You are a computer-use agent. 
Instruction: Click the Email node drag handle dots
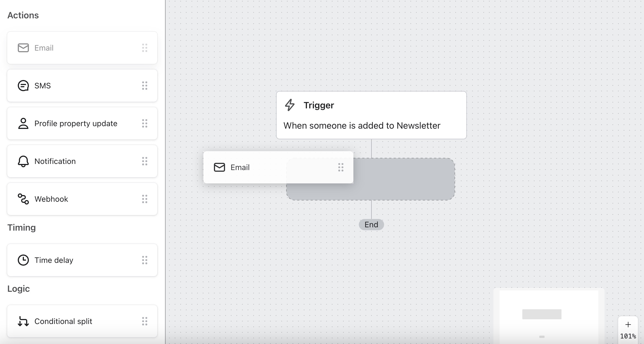341,167
